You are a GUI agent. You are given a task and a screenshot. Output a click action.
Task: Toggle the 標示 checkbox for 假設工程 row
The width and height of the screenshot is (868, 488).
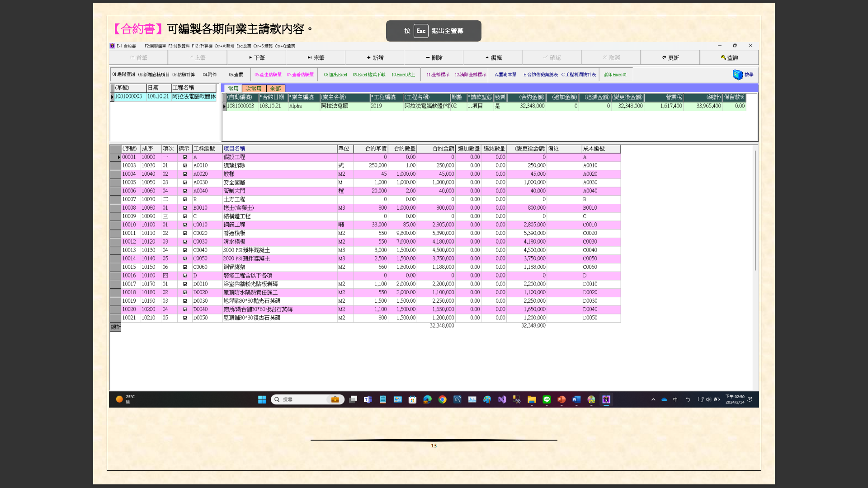click(x=185, y=157)
